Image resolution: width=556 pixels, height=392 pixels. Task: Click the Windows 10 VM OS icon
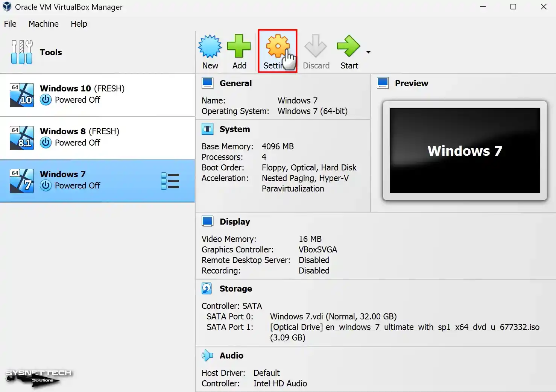pos(22,95)
